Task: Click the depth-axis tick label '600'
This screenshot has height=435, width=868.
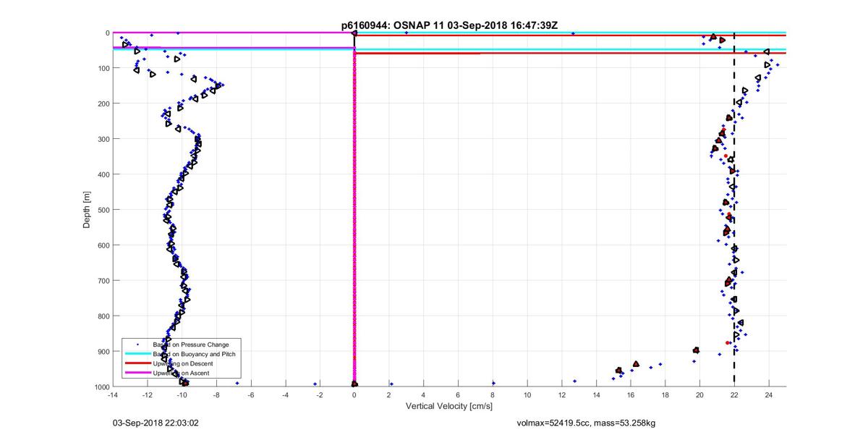Action: (x=103, y=245)
